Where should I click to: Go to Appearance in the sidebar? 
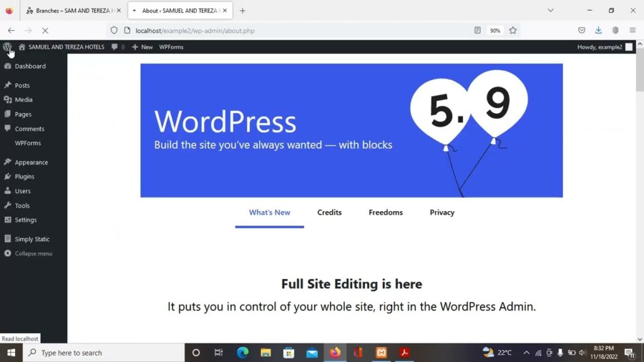[x=31, y=162]
